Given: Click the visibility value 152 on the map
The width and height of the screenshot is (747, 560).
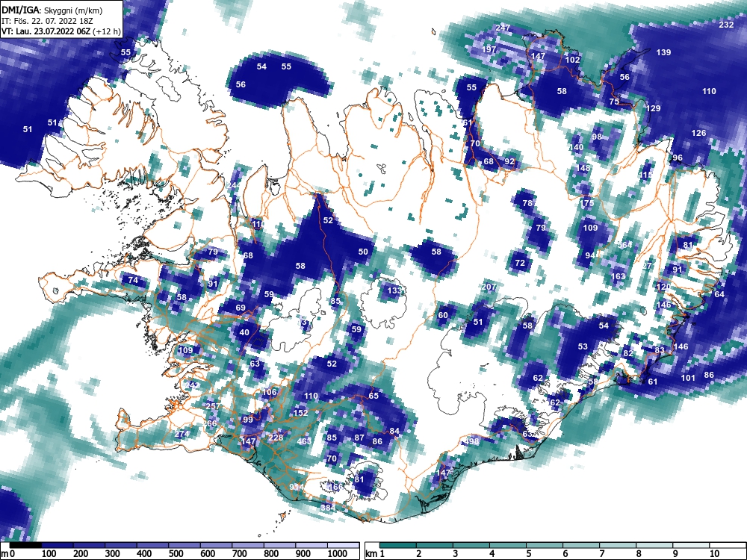Looking at the screenshot, I should tap(300, 413).
